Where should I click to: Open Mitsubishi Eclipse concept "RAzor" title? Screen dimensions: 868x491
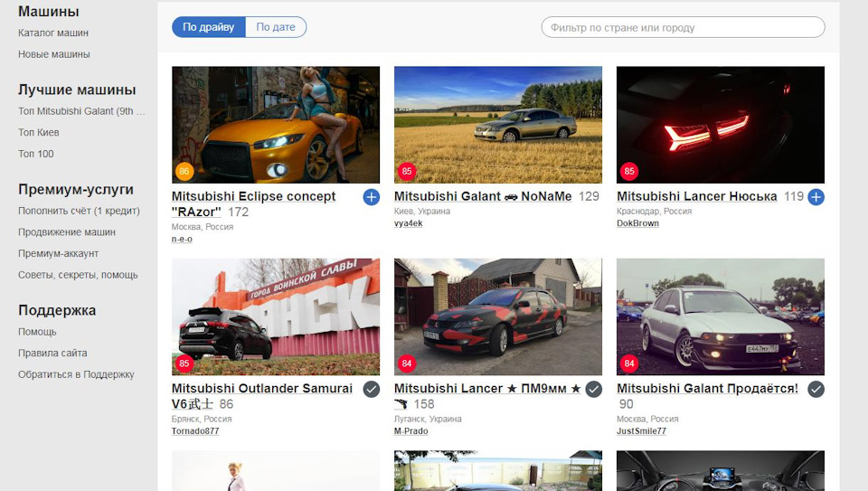253,204
